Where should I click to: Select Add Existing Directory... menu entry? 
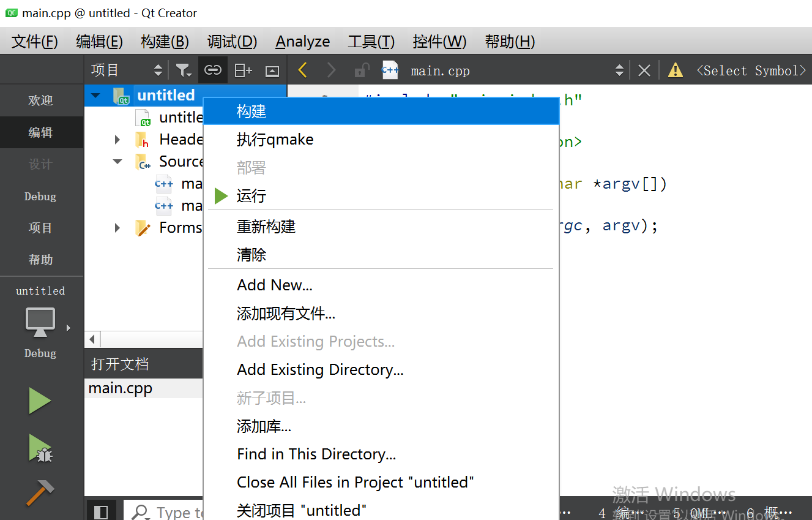381,370
